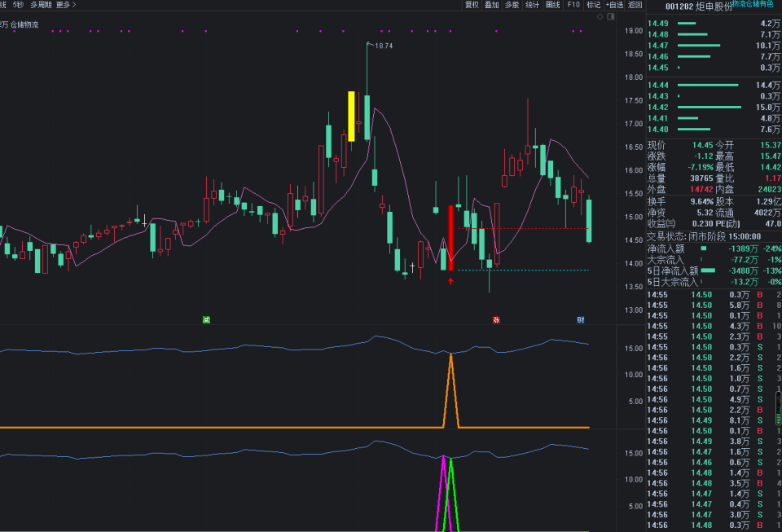Open the 画线 drawing tools

pos(552,5)
